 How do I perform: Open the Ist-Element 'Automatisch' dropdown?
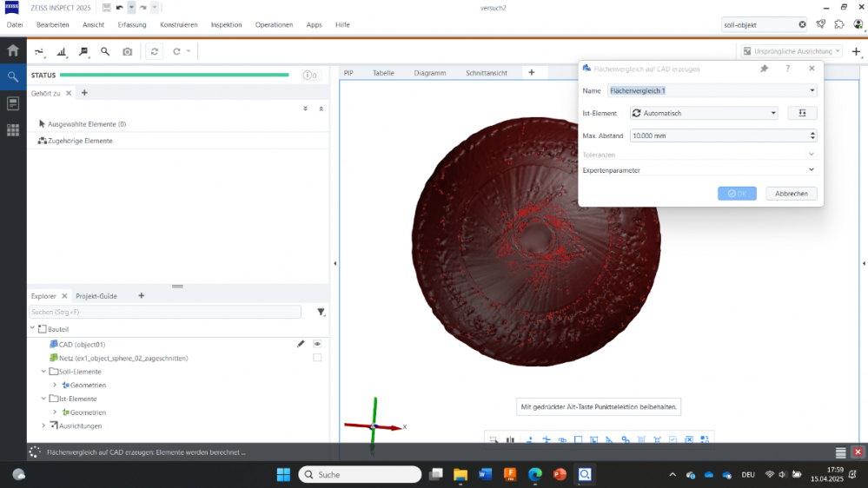tap(704, 113)
